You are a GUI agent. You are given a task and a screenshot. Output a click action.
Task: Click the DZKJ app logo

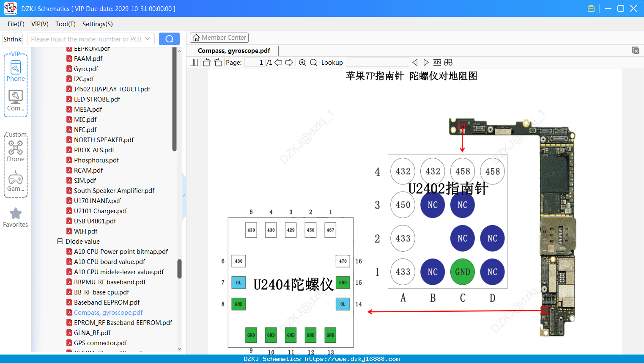tap(10, 8)
